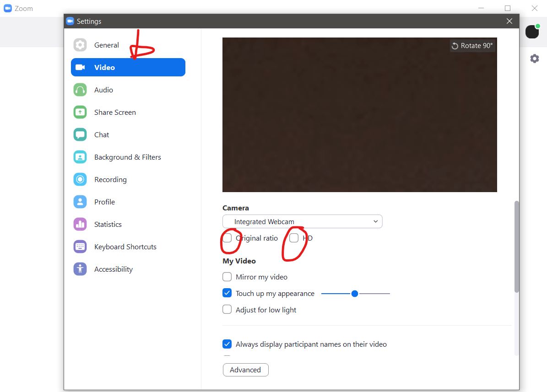Open the Profile settings tab
The height and width of the screenshot is (392, 547).
click(x=128, y=202)
